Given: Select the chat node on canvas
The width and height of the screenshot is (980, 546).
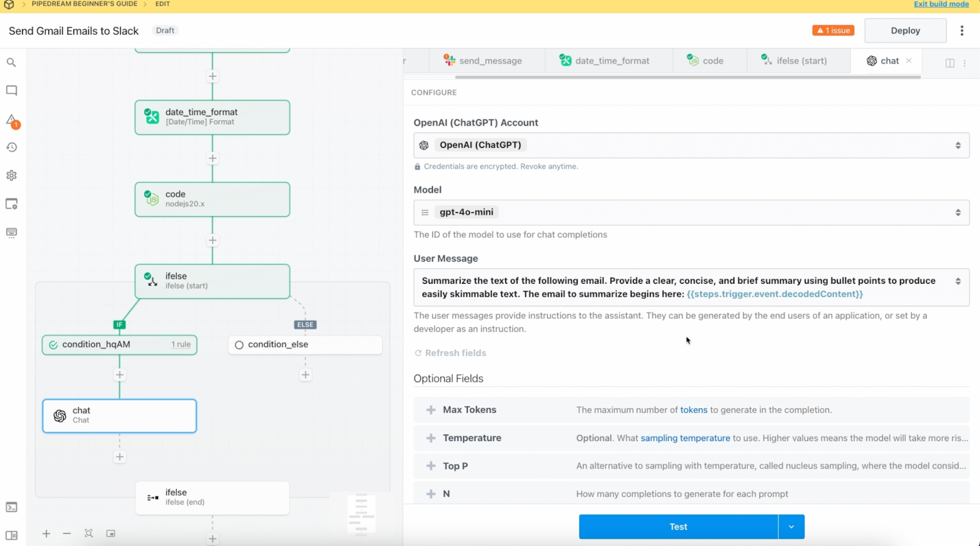Looking at the screenshot, I should coord(119,416).
